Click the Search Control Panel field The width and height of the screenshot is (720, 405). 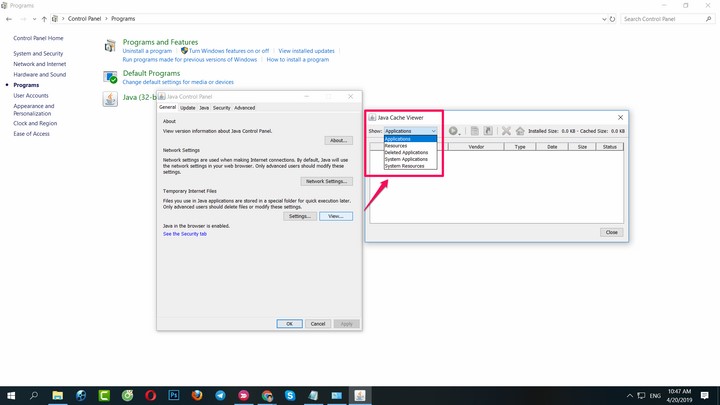pos(664,19)
